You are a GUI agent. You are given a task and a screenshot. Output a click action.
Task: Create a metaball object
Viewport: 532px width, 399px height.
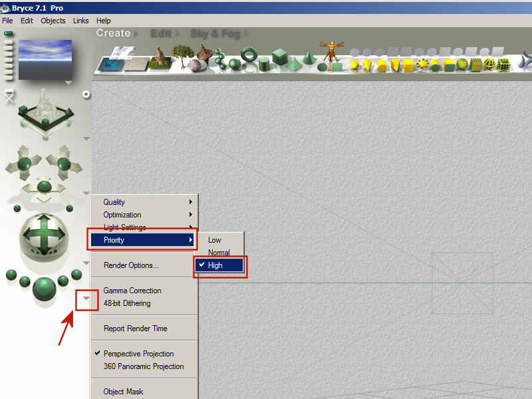coord(220,59)
